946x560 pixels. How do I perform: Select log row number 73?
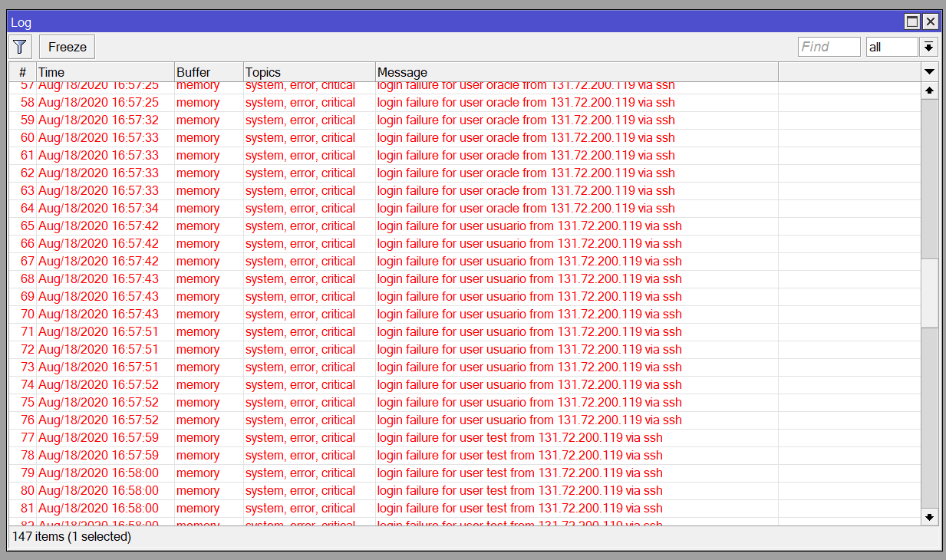tap(464, 367)
